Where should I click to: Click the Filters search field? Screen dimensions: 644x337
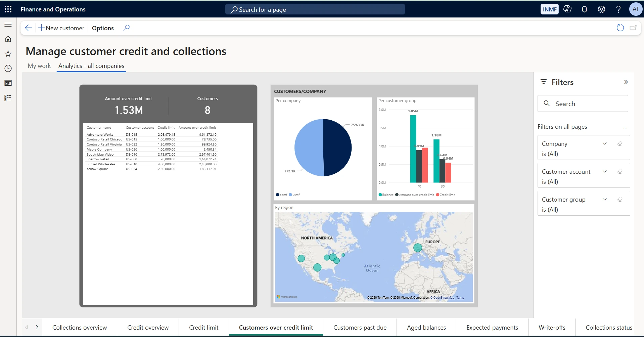point(583,103)
